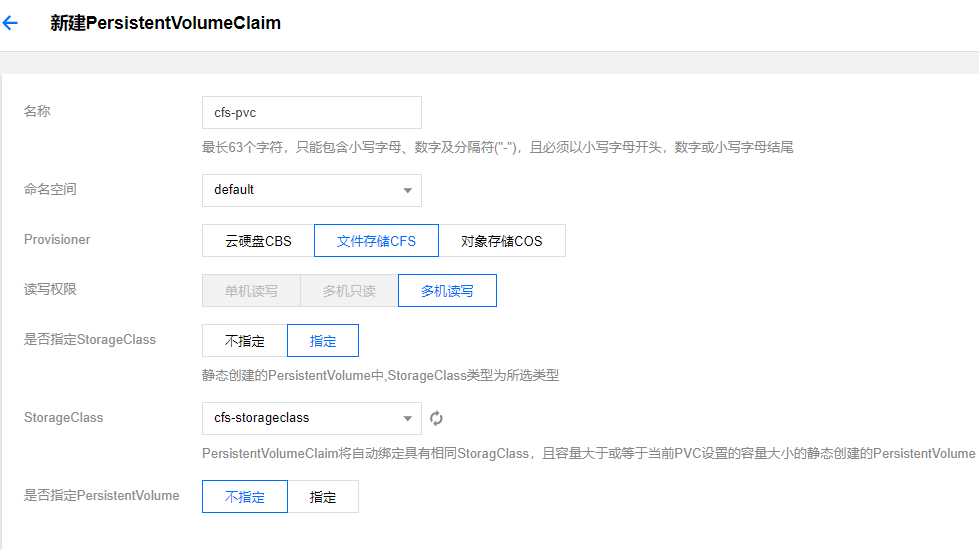This screenshot has height=549, width=979.
Task: Select 指定 for StorageClass option
Action: click(x=323, y=340)
